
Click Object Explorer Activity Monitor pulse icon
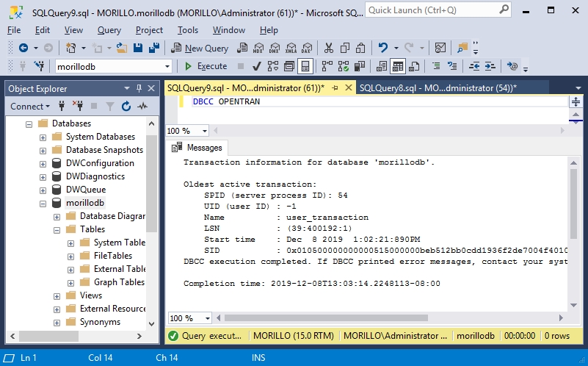[x=142, y=107]
